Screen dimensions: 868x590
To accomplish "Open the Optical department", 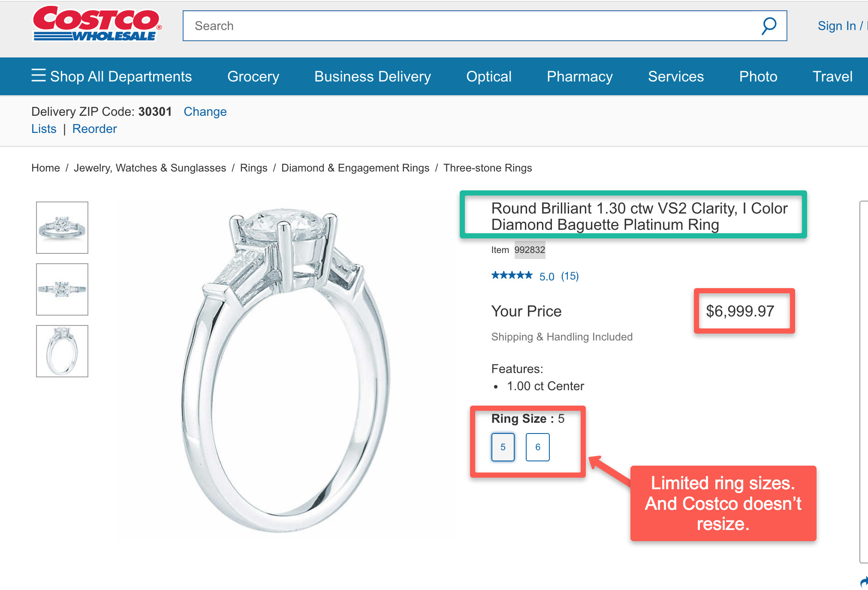I will 488,76.
